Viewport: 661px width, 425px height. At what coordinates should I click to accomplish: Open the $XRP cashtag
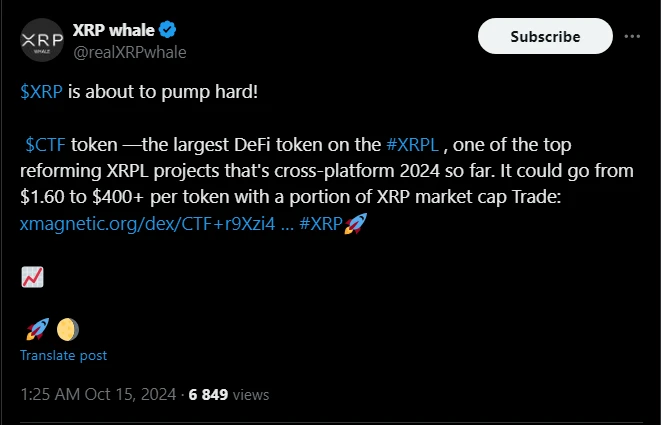pyautogui.click(x=41, y=91)
